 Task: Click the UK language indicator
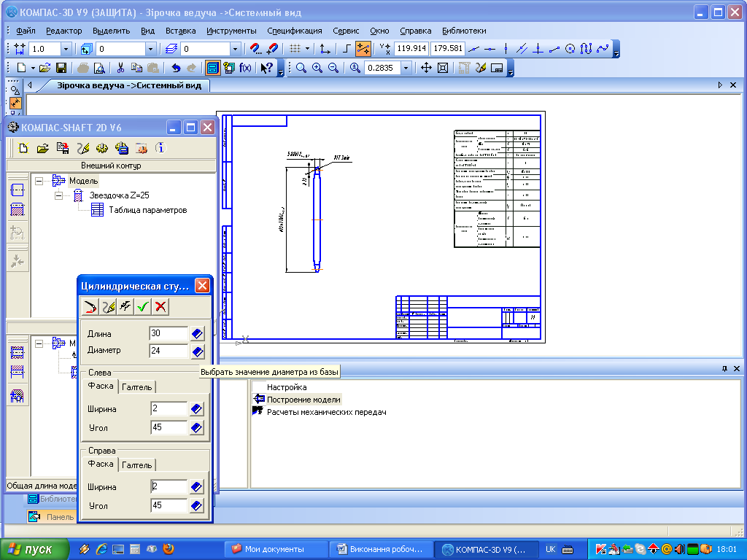click(x=550, y=549)
